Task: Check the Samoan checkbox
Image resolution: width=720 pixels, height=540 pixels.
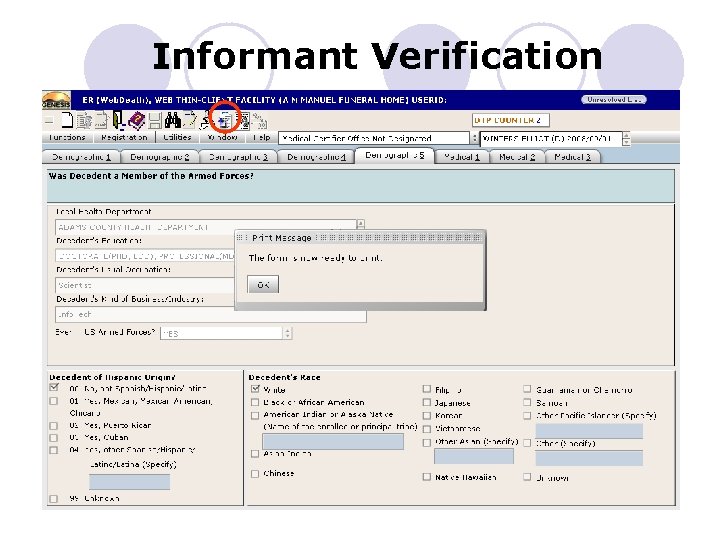Action: pyautogui.click(x=527, y=403)
